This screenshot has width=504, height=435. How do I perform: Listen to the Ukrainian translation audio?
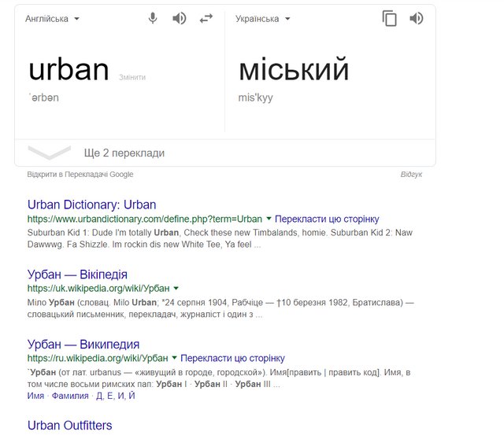coord(417,19)
